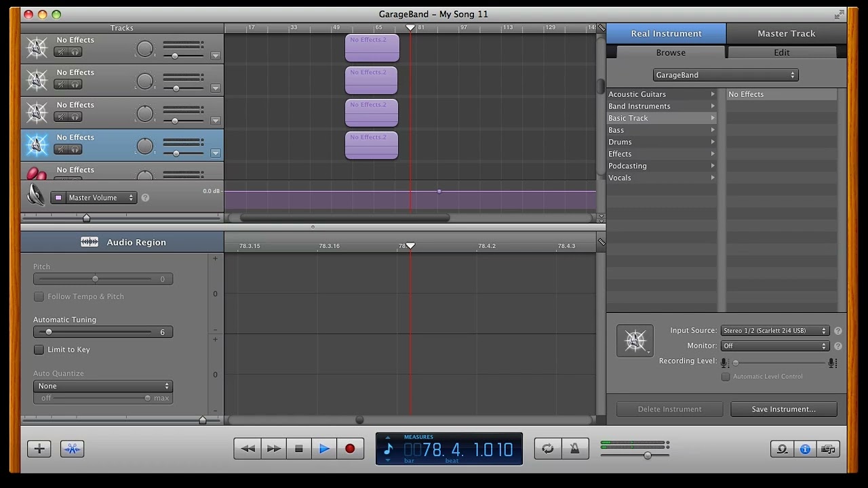Click the instrument icon beside Input Source
Viewport: 868px width, 488px height.
click(x=635, y=340)
